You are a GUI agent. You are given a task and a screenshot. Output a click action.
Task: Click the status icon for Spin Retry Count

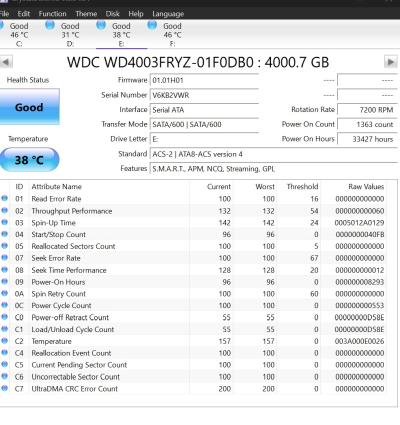point(5,293)
